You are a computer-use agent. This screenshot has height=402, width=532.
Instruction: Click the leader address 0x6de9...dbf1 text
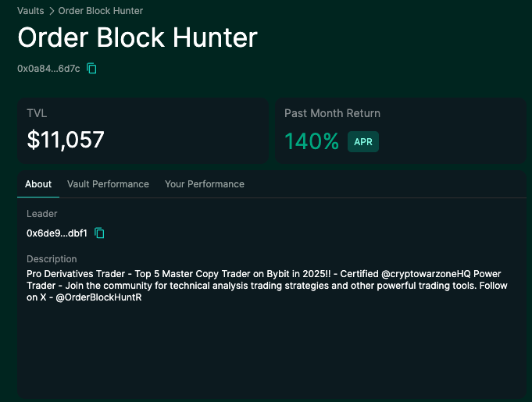click(x=57, y=233)
